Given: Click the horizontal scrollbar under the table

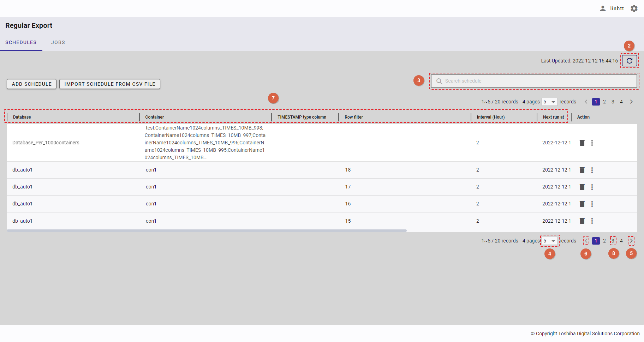Looking at the screenshot, I should click(207, 231).
